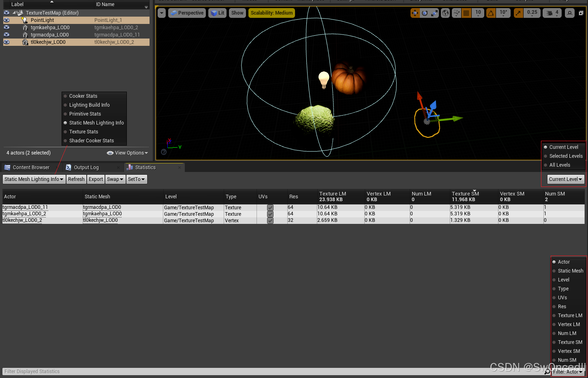Click the Export button
This screenshot has width=588, height=378.
(96, 179)
